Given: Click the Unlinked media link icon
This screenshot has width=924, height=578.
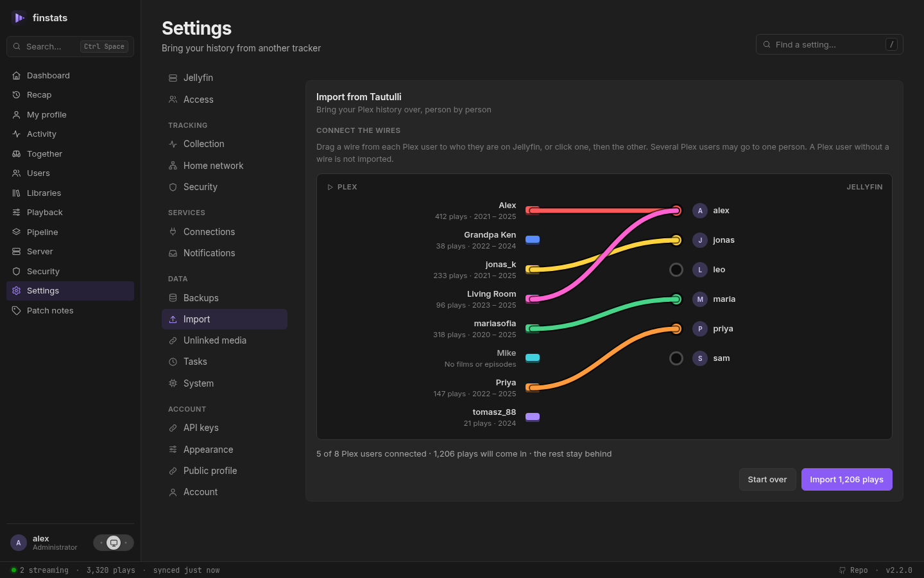Looking at the screenshot, I should [x=173, y=340].
